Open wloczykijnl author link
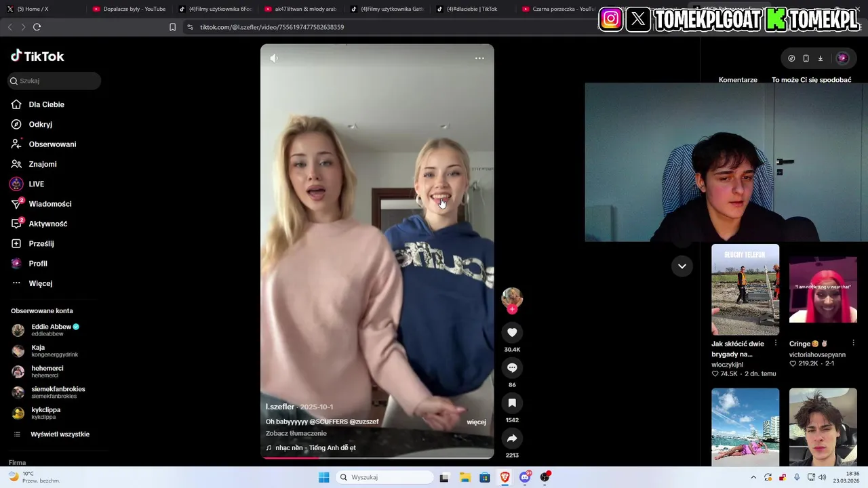The width and height of the screenshot is (868, 488). pyautogui.click(x=727, y=365)
